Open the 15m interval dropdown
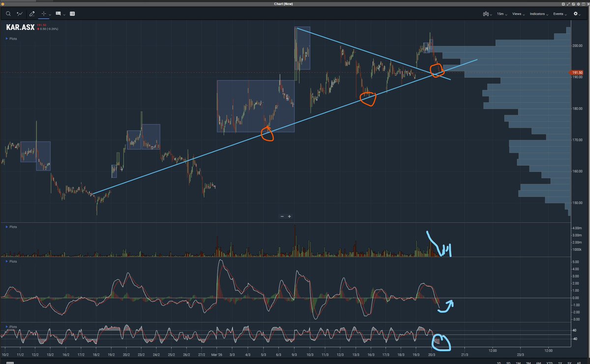The image size is (590, 364). pyautogui.click(x=501, y=14)
